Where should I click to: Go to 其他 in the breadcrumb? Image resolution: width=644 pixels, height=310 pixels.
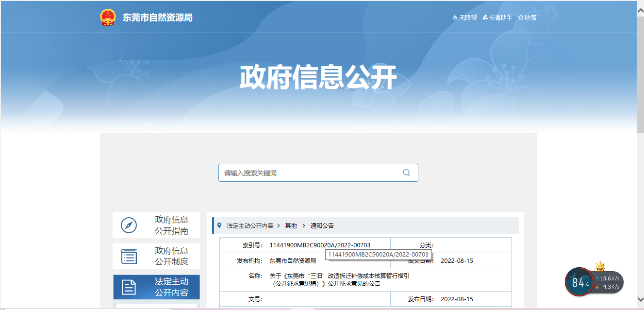(x=291, y=226)
